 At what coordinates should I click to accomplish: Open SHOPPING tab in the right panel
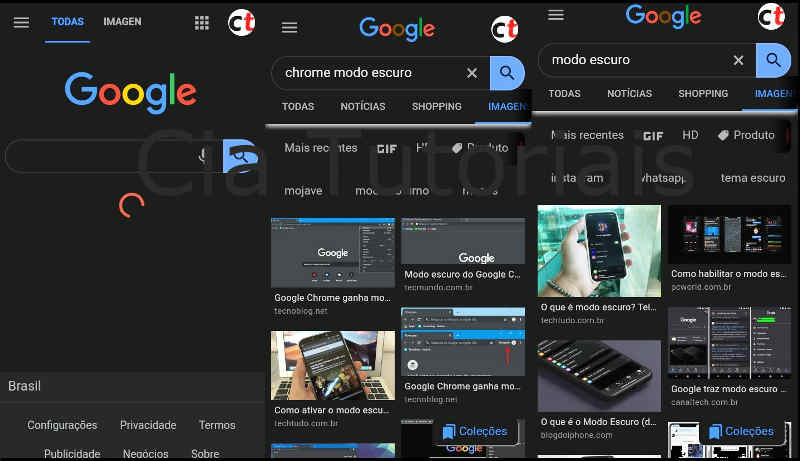click(703, 94)
